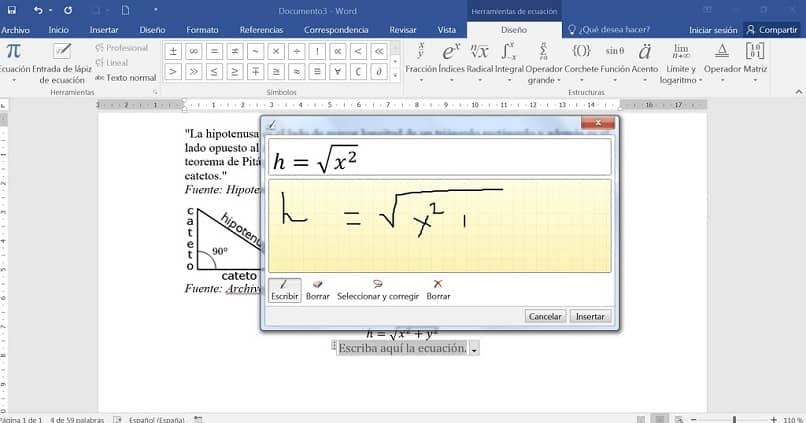Click the Redo/repeat arrow icon
This screenshot has height=423, width=806.
(x=68, y=10)
